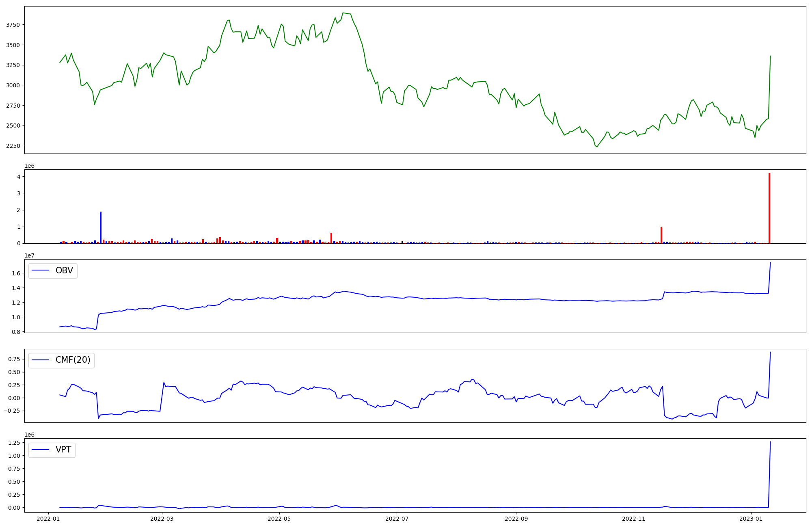Click the 3750 price axis label
This screenshot has height=528, width=812.
click(13, 25)
